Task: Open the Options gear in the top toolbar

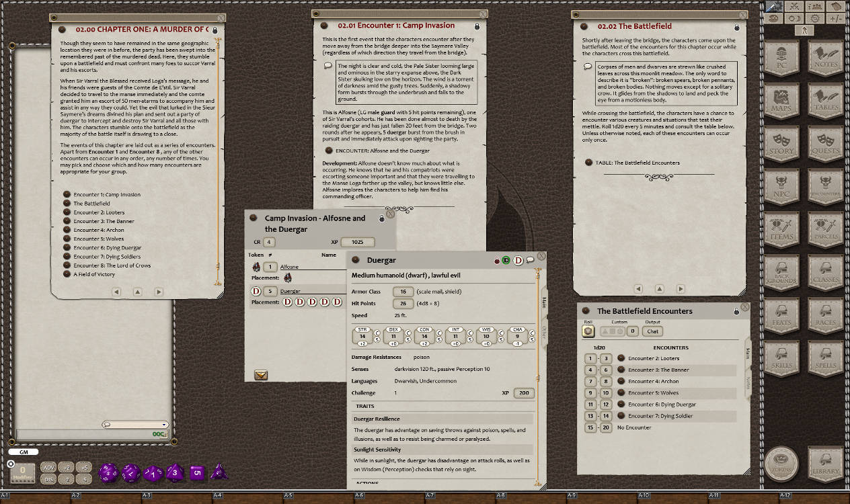Action: (x=815, y=19)
